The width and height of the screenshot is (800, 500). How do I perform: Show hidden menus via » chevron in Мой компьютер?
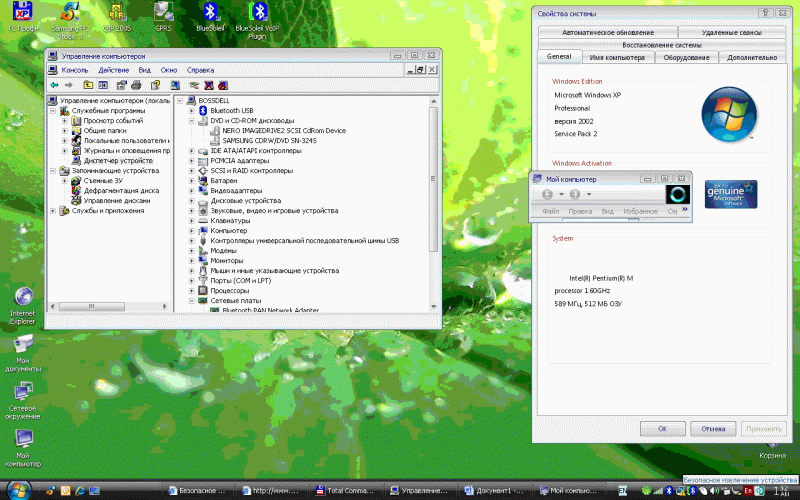[685, 209]
